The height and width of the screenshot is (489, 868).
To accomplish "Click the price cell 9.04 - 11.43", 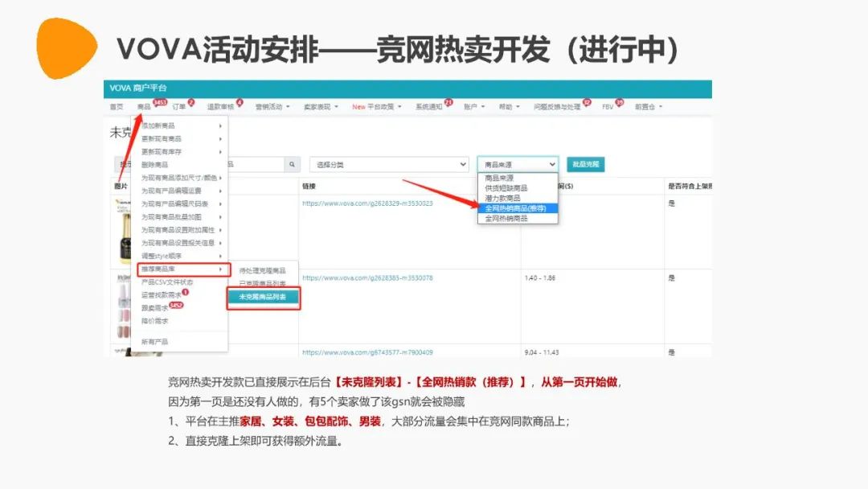I will pos(542,352).
